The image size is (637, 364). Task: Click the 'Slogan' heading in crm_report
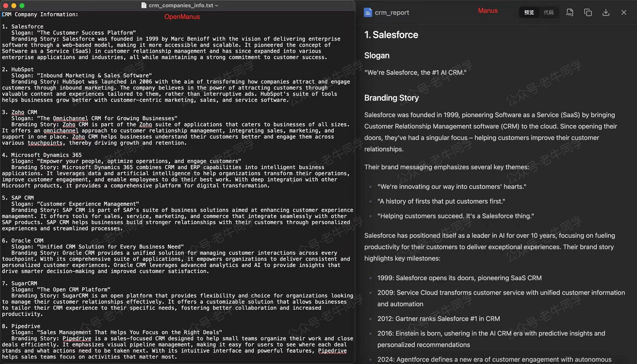(x=377, y=55)
